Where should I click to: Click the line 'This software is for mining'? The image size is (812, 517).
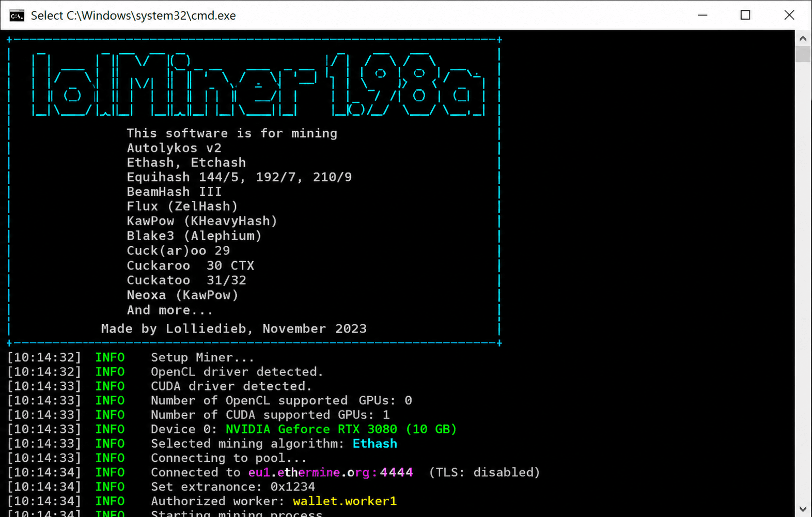click(x=232, y=133)
